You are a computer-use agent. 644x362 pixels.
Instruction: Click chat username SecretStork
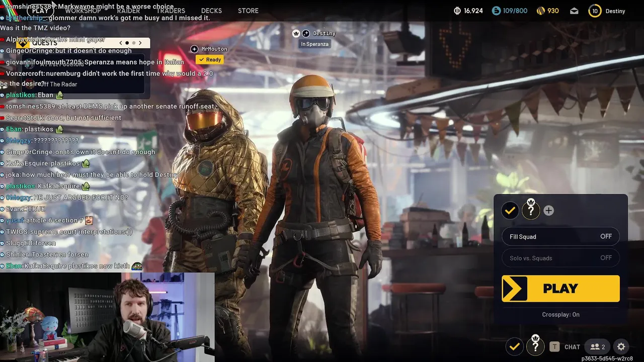click(25, 118)
